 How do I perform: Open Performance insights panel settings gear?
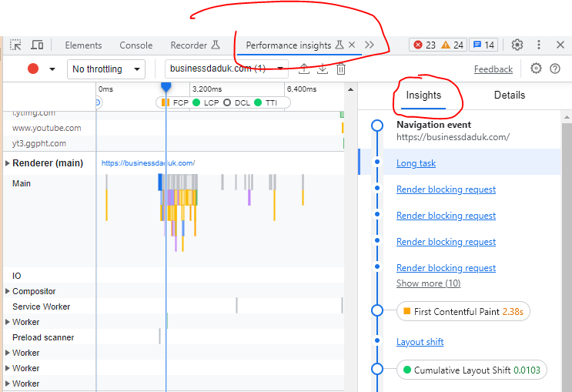[x=537, y=69]
